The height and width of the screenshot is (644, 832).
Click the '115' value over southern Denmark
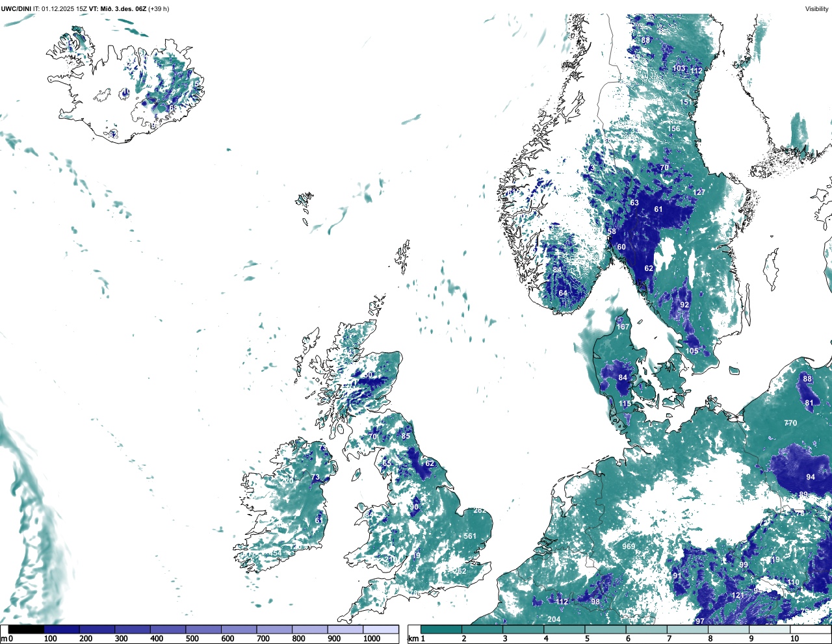click(x=625, y=404)
